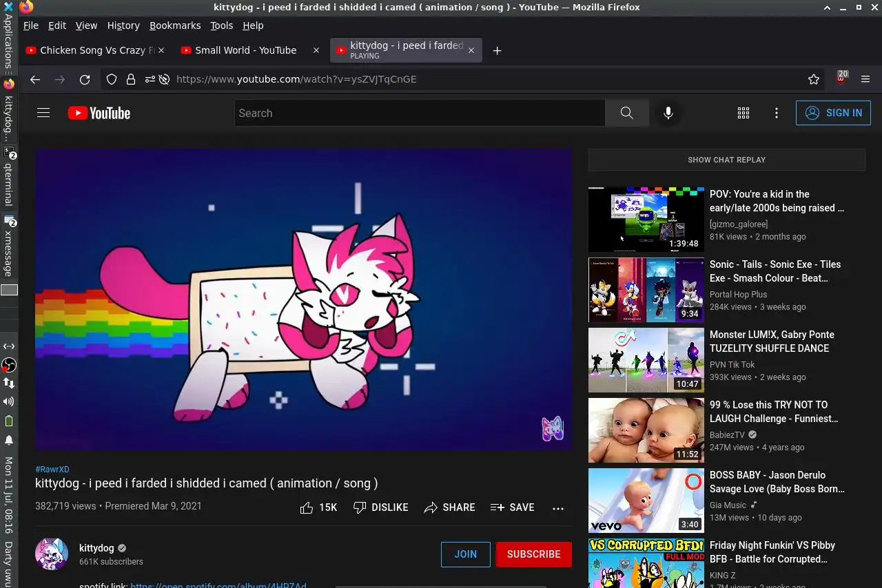Open the View menu
Viewport: 882px width, 588px height.
(x=86, y=25)
